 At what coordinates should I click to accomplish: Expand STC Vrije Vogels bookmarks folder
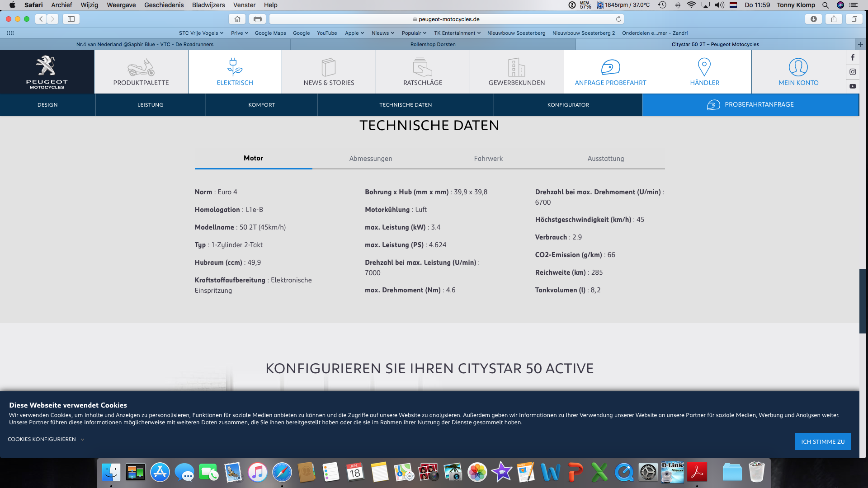pyautogui.click(x=201, y=33)
